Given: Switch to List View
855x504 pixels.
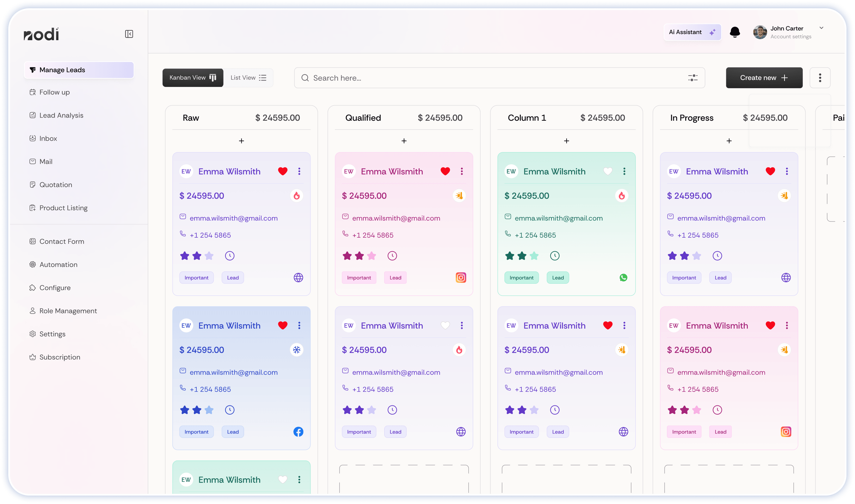Looking at the screenshot, I should 249,77.
